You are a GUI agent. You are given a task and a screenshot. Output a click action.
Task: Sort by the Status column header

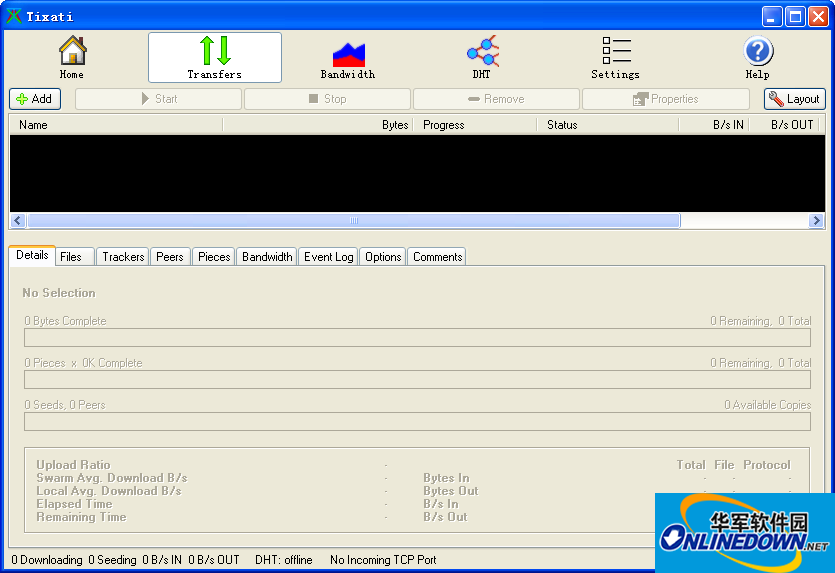pos(607,125)
